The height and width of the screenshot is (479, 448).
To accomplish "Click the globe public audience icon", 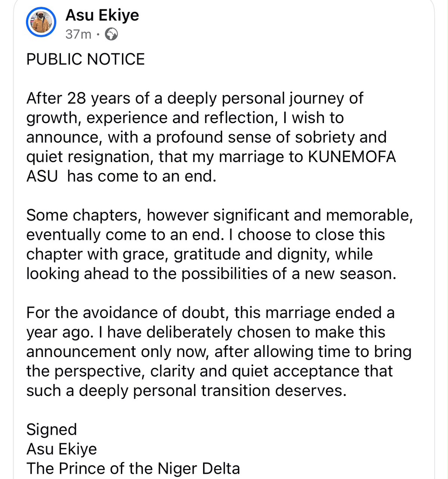I will tap(111, 34).
